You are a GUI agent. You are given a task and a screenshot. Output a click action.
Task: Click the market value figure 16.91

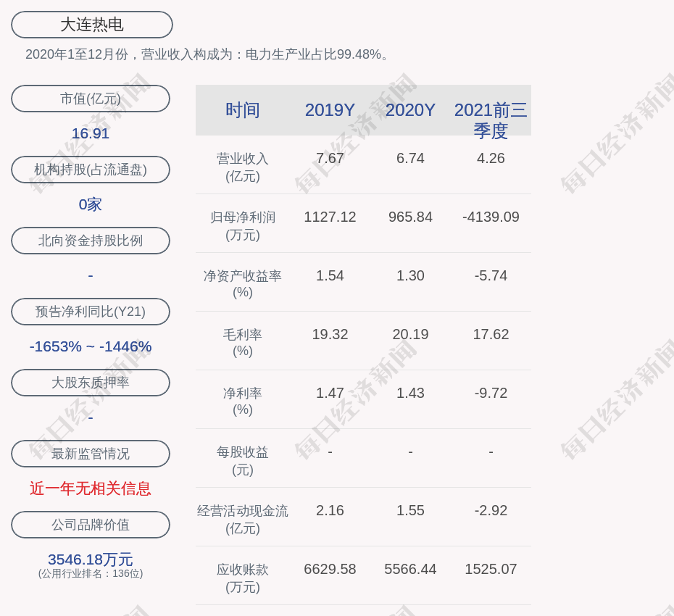tap(91, 133)
